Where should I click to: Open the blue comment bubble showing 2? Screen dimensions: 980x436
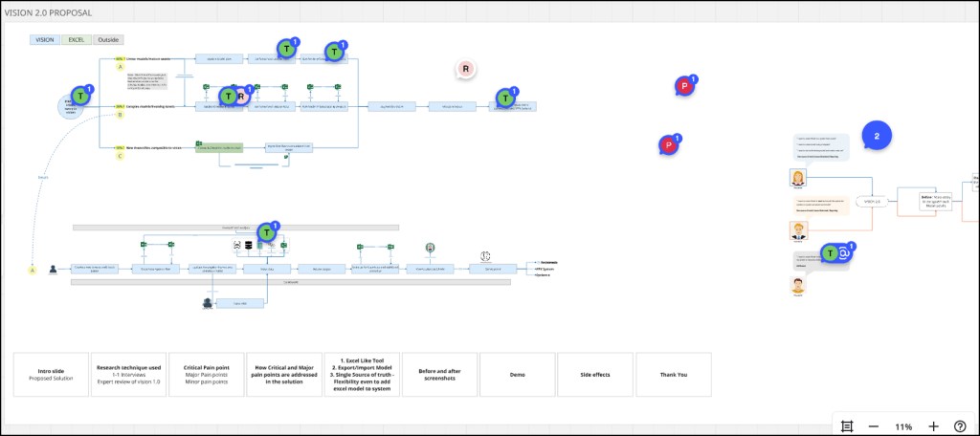click(x=876, y=137)
